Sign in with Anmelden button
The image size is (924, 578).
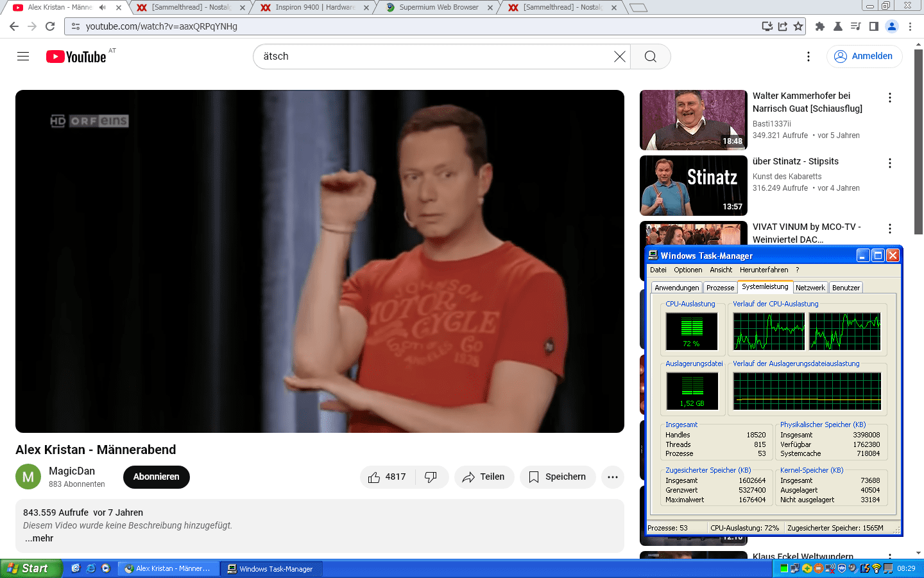click(864, 57)
